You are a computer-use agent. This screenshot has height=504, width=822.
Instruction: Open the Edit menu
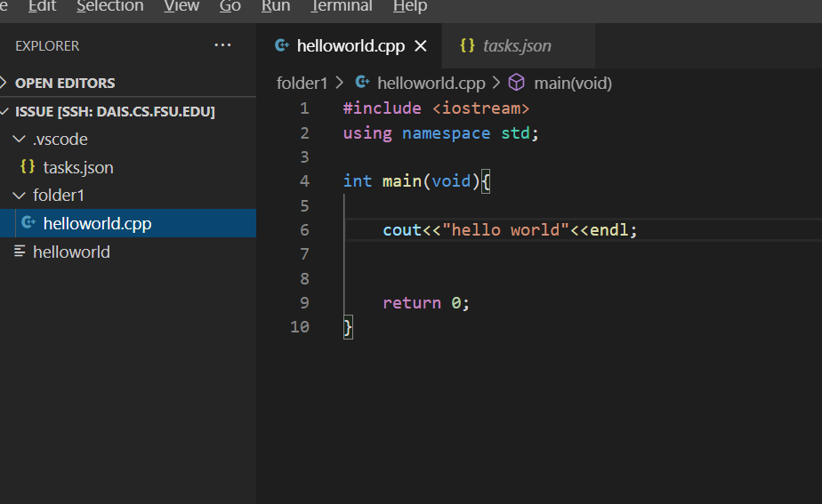click(x=42, y=6)
